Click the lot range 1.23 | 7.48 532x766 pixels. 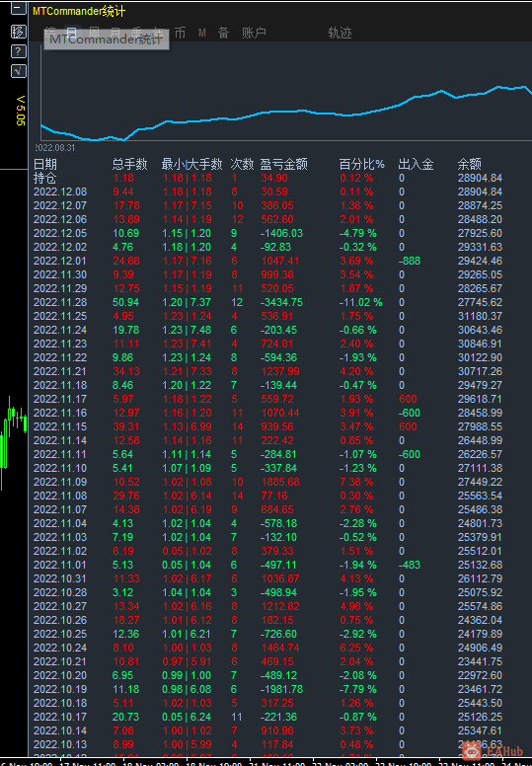tap(187, 330)
